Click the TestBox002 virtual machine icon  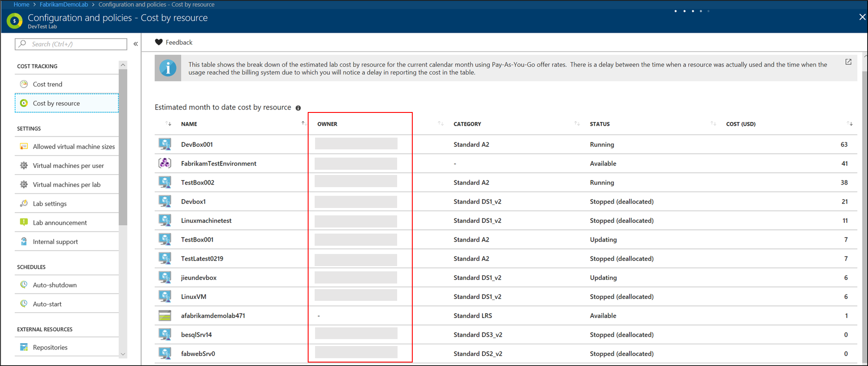165,182
